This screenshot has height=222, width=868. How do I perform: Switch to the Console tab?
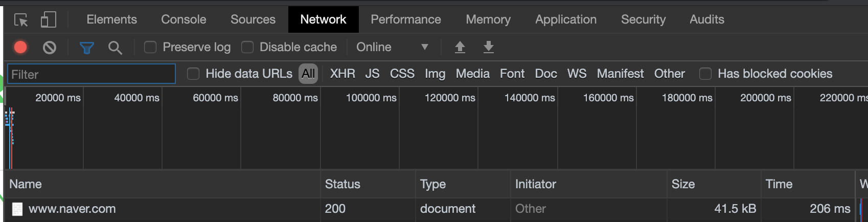(x=184, y=19)
